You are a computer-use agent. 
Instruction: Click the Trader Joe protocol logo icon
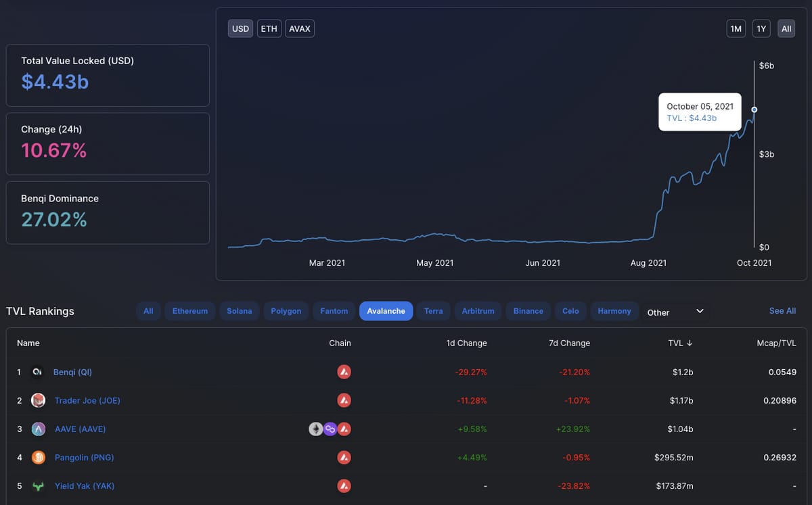38,400
